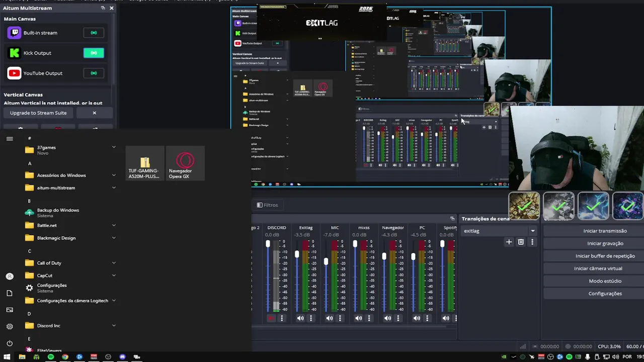Expand Battle.net folder
644x362 pixels.
(114, 225)
